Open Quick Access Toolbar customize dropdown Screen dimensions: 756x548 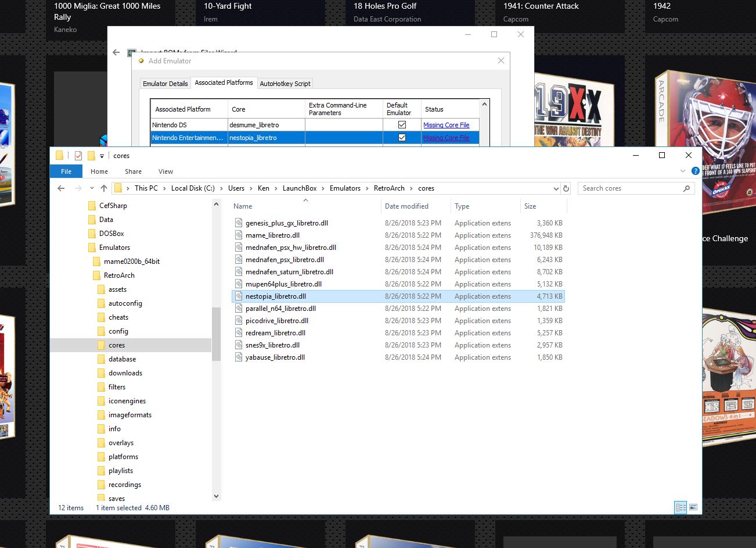click(102, 156)
